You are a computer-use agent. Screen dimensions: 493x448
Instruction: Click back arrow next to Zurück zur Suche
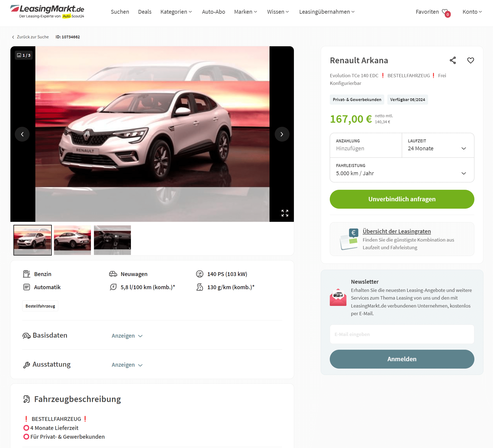pyautogui.click(x=13, y=37)
